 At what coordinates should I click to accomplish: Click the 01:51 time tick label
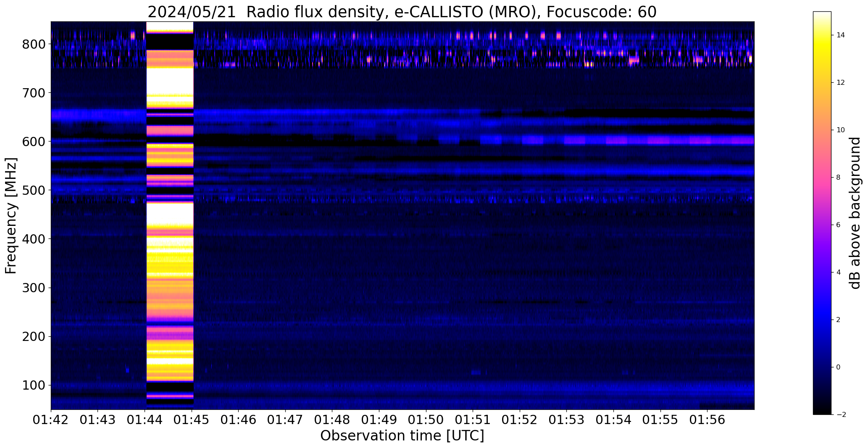point(473,419)
